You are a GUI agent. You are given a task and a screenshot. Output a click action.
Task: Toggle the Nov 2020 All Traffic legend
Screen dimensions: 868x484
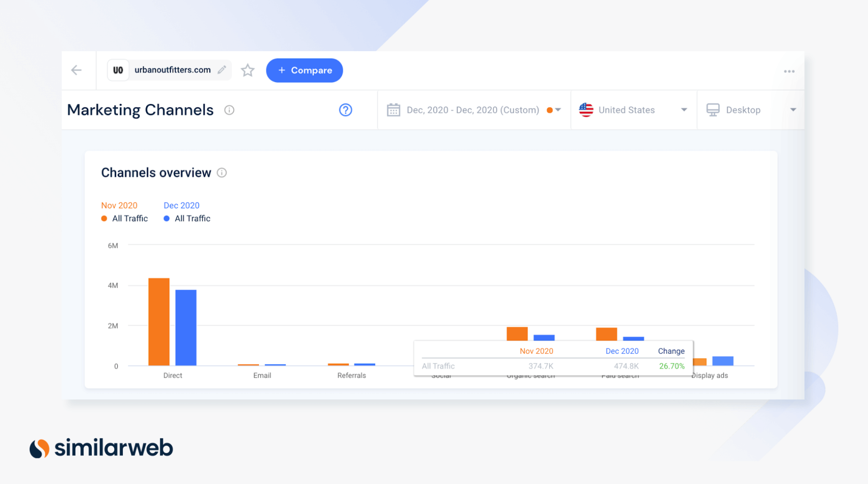click(x=124, y=218)
